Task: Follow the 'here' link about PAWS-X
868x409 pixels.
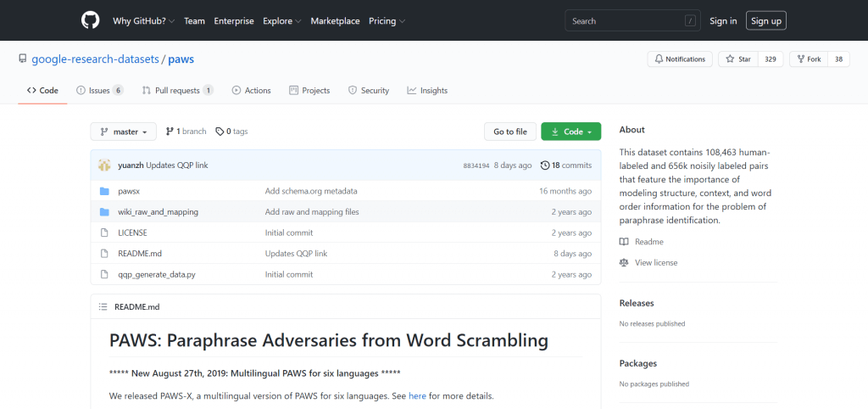Action: click(417, 396)
